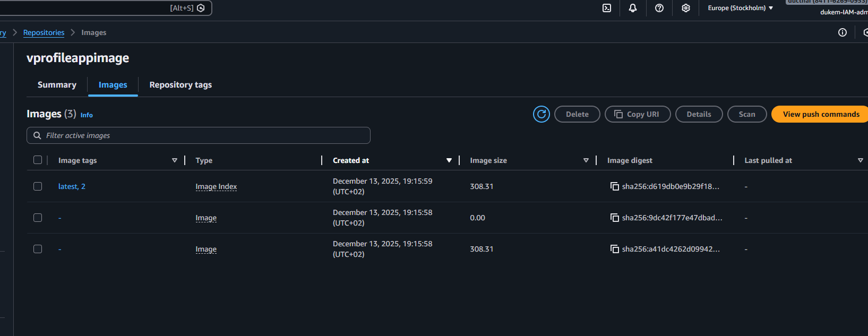Click the Details button
This screenshot has width=868, height=336.
pos(699,114)
